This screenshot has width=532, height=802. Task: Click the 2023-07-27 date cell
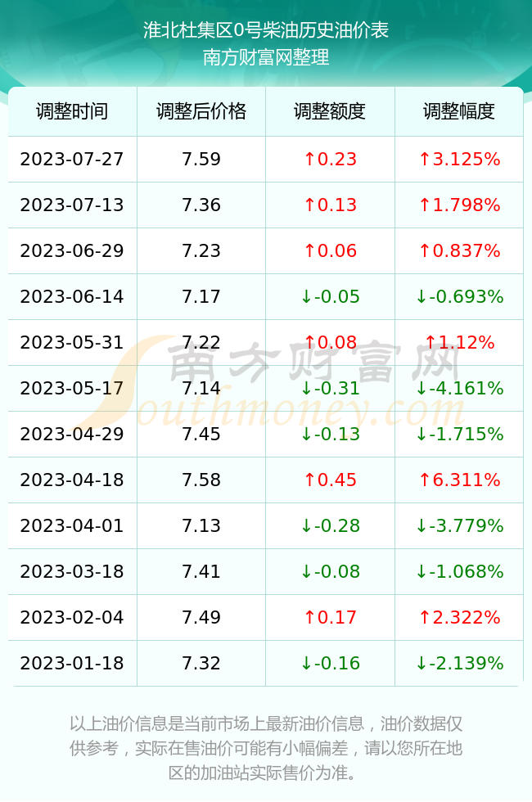[x=72, y=159]
